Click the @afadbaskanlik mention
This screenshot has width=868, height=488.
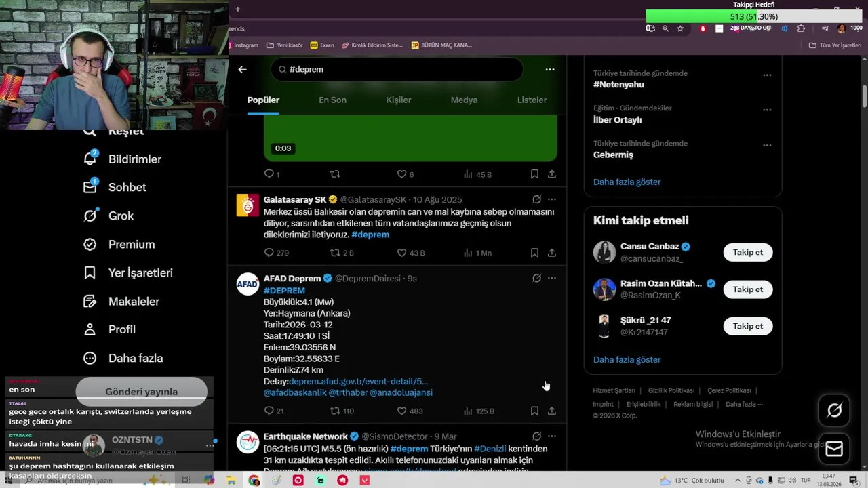pyautogui.click(x=295, y=392)
